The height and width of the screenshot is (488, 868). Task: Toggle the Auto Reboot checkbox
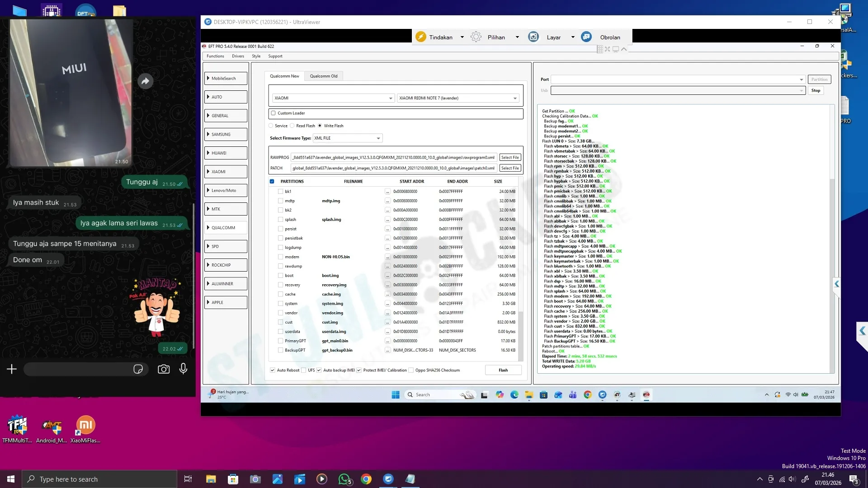(x=273, y=370)
